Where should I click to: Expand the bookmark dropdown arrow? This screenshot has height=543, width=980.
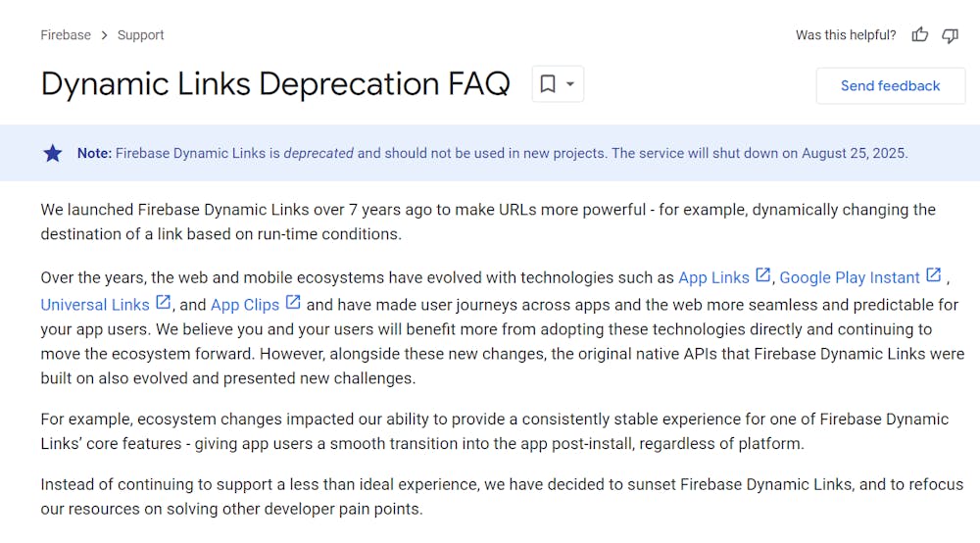point(569,84)
